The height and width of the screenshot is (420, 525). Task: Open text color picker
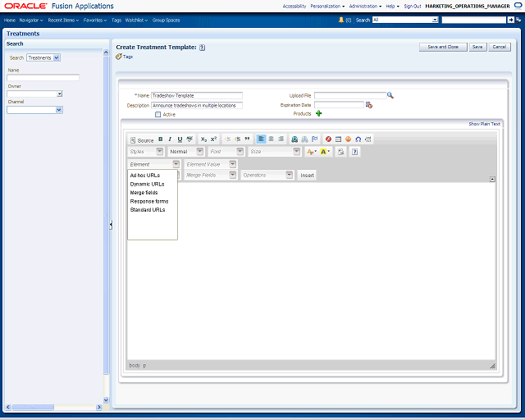tap(312, 152)
